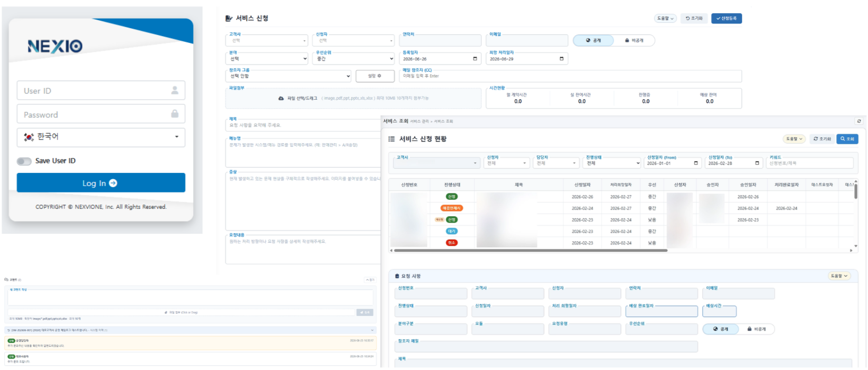868x370 pixels.
Task: Click the 키워드 search input
Action: click(x=810, y=163)
